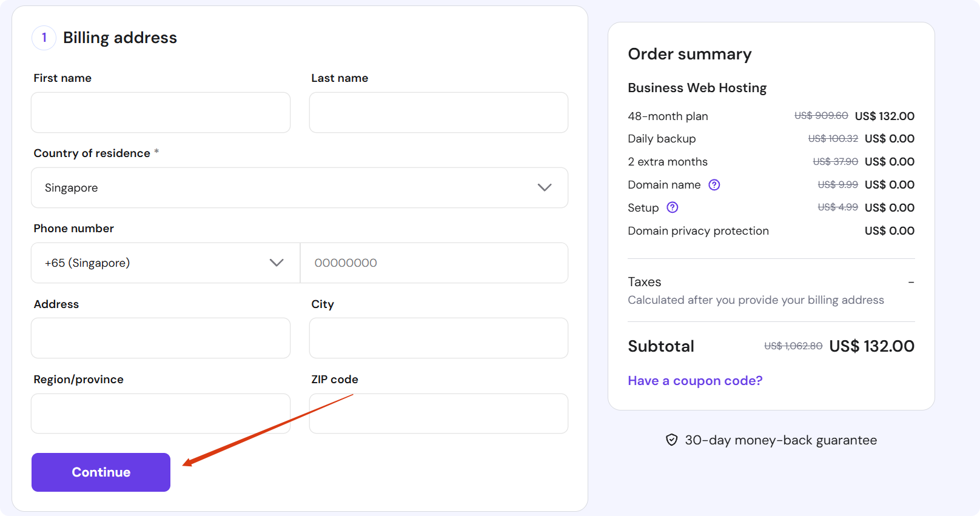
Task: Click the Setup help question icon
Action: [x=672, y=207]
